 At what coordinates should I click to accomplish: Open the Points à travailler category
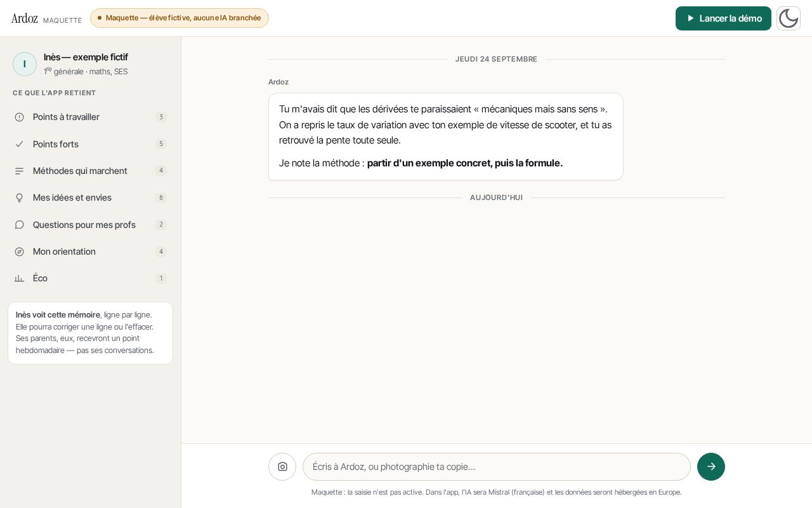point(90,117)
